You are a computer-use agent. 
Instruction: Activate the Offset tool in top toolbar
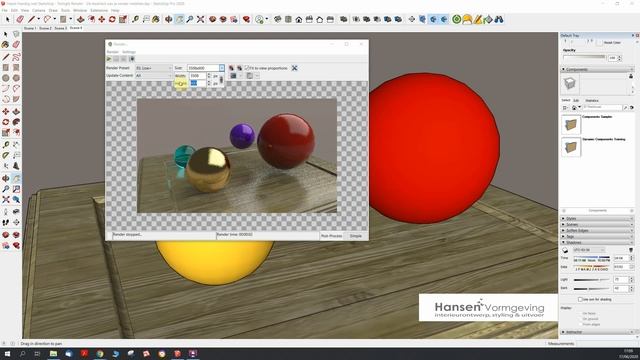pyautogui.click(x=91, y=19)
